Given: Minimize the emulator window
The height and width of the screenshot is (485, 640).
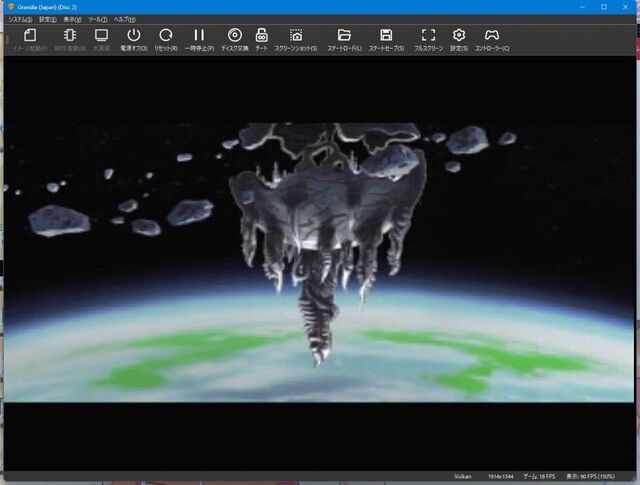Looking at the screenshot, I should pos(582,7).
